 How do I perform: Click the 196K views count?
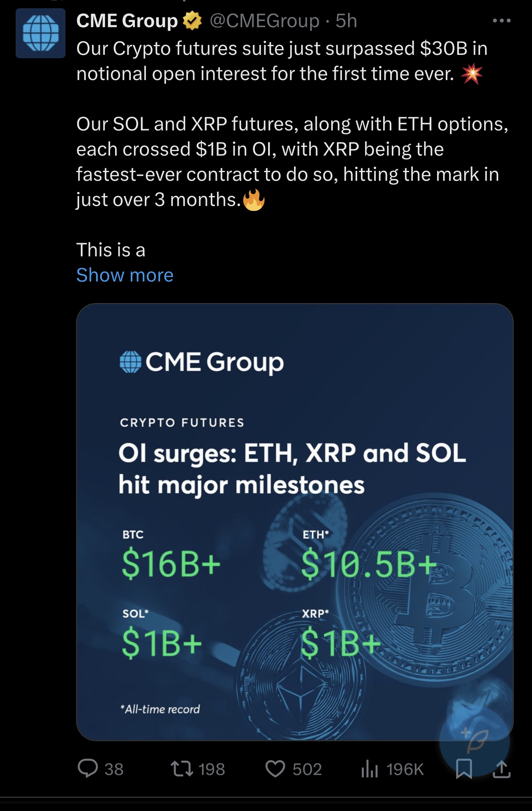(x=405, y=769)
